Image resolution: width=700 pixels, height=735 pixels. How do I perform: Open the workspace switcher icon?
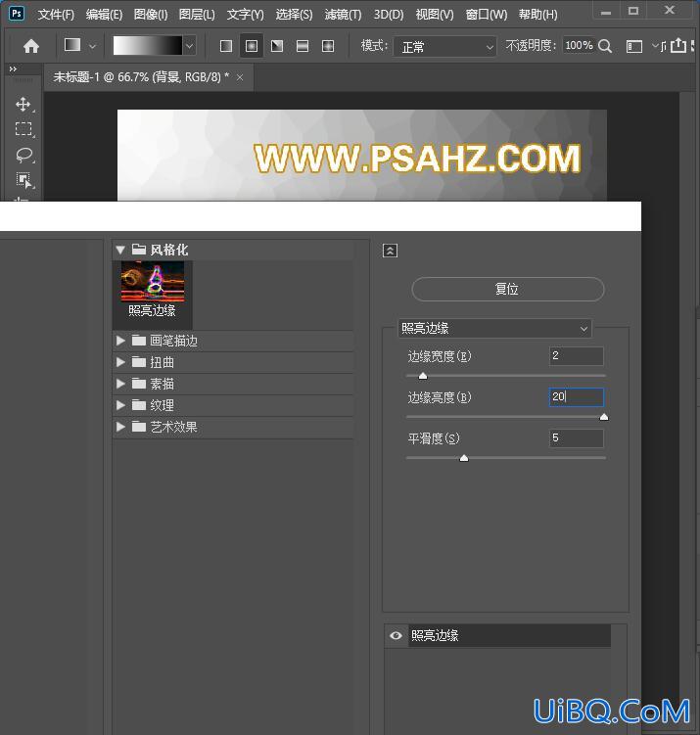[634, 46]
